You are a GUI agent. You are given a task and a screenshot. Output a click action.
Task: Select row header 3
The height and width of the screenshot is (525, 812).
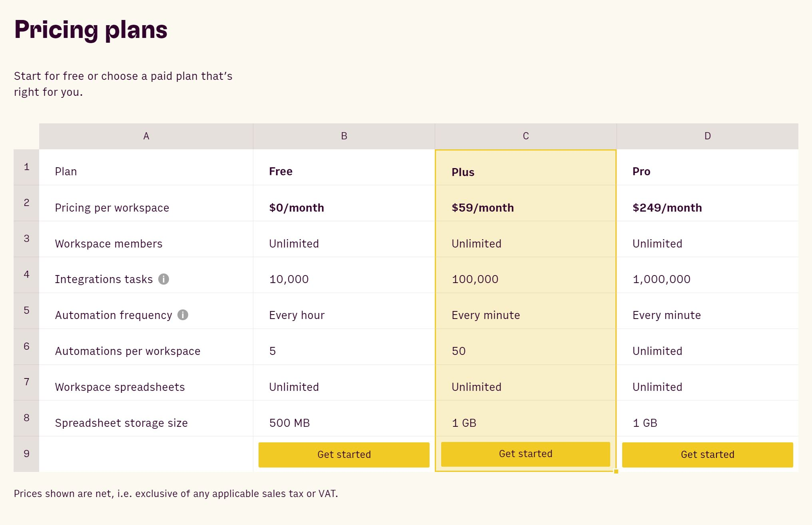pyautogui.click(x=26, y=239)
